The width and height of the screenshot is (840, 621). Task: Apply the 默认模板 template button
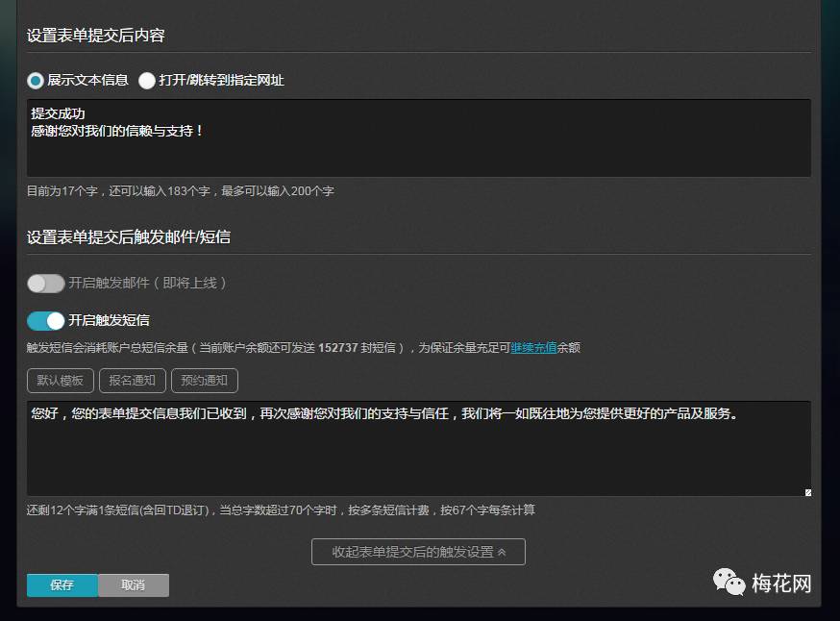(x=60, y=381)
